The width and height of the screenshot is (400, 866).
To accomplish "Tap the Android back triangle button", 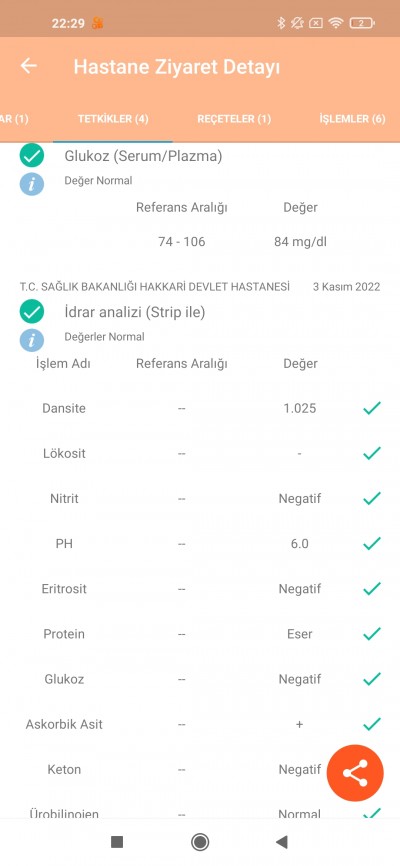I will pyautogui.click(x=282, y=842).
